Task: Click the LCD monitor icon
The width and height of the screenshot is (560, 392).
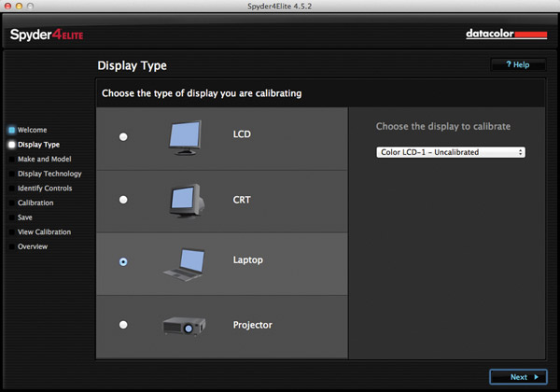Action: (x=185, y=137)
